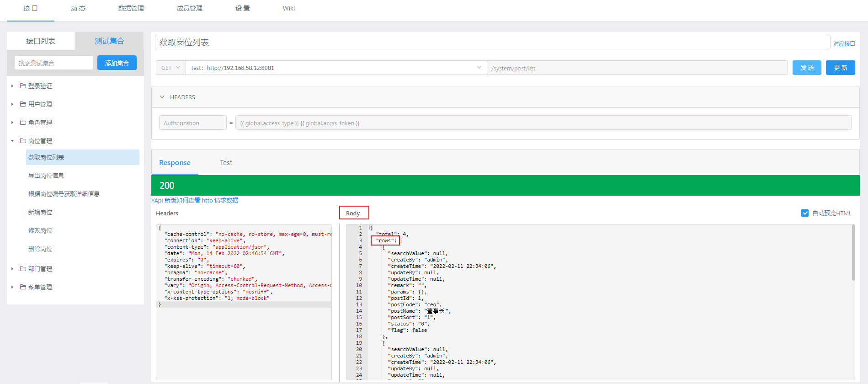Switch to the Response tab
The width and height of the screenshot is (868, 384).
175,163
